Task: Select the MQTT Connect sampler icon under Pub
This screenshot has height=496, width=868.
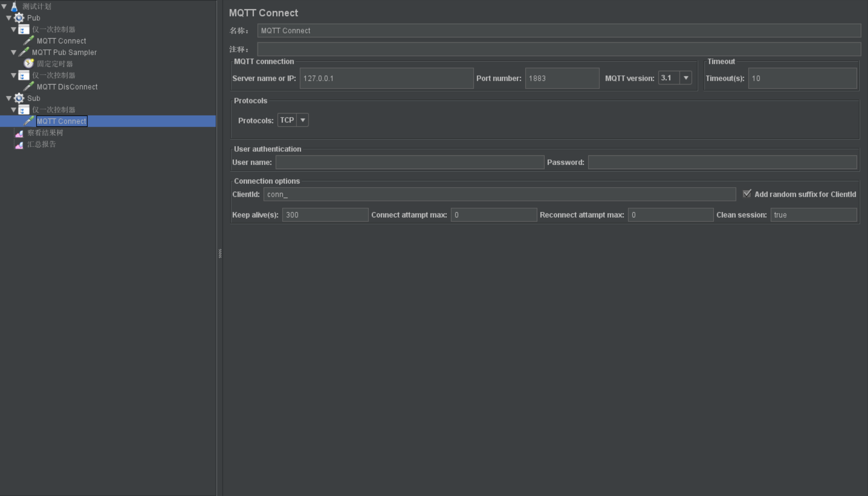Action: pyautogui.click(x=28, y=40)
